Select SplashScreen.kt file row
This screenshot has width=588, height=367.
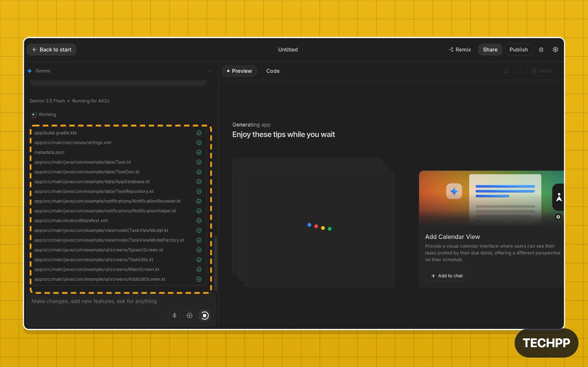pos(118,250)
